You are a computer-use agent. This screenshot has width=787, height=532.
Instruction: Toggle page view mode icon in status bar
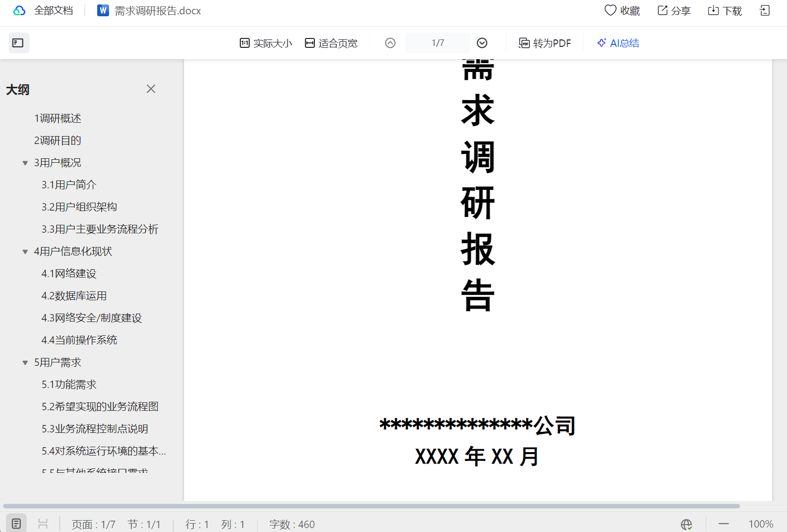16,524
